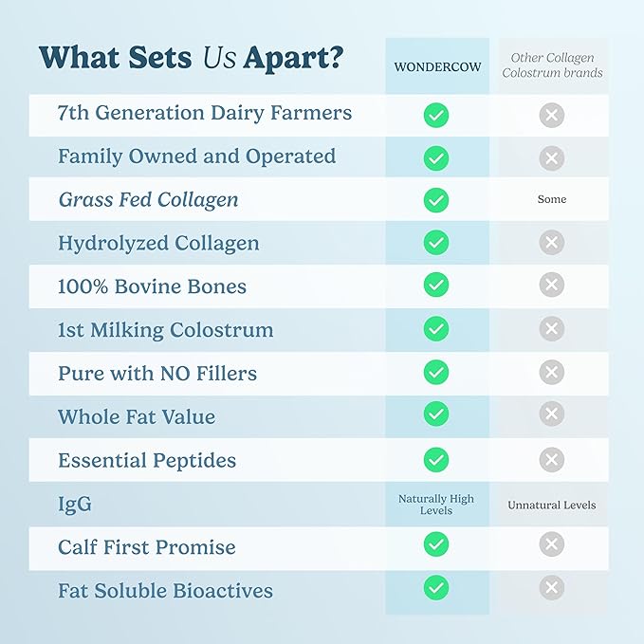Click green checkmark for 7th Generation Dairy Farmers

coord(436,115)
